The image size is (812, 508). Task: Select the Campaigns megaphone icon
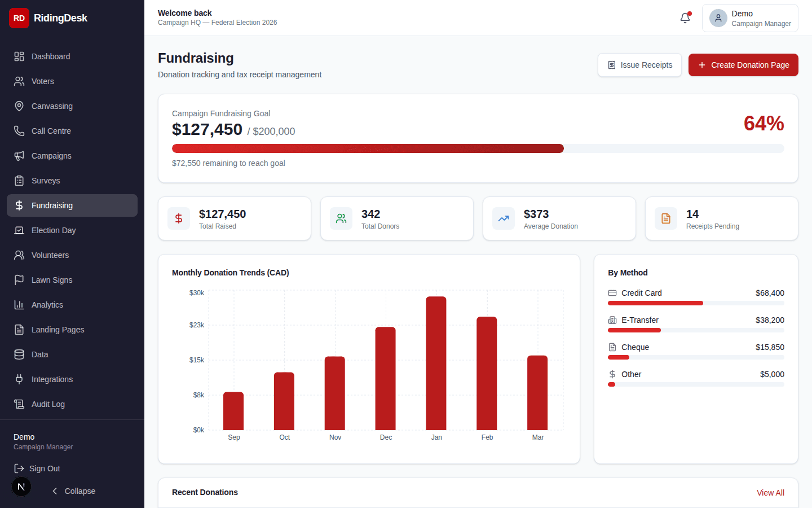19,155
